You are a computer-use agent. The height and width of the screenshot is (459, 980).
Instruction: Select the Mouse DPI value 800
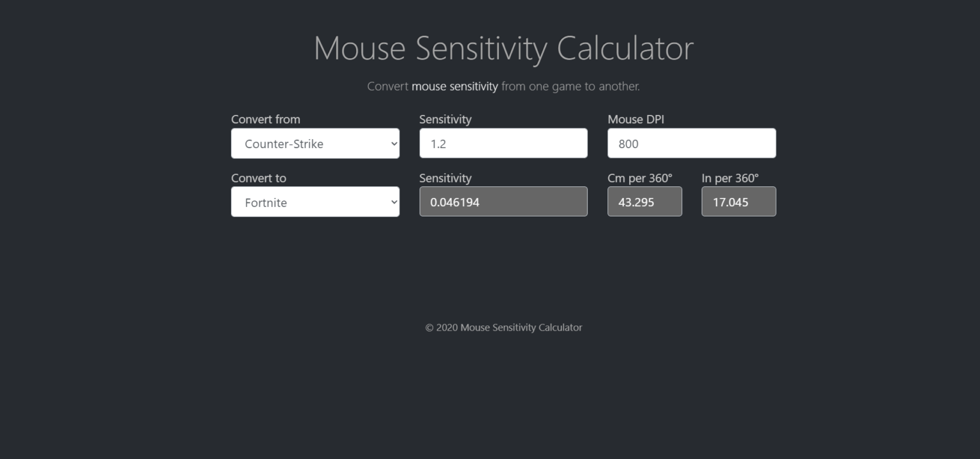click(x=691, y=143)
